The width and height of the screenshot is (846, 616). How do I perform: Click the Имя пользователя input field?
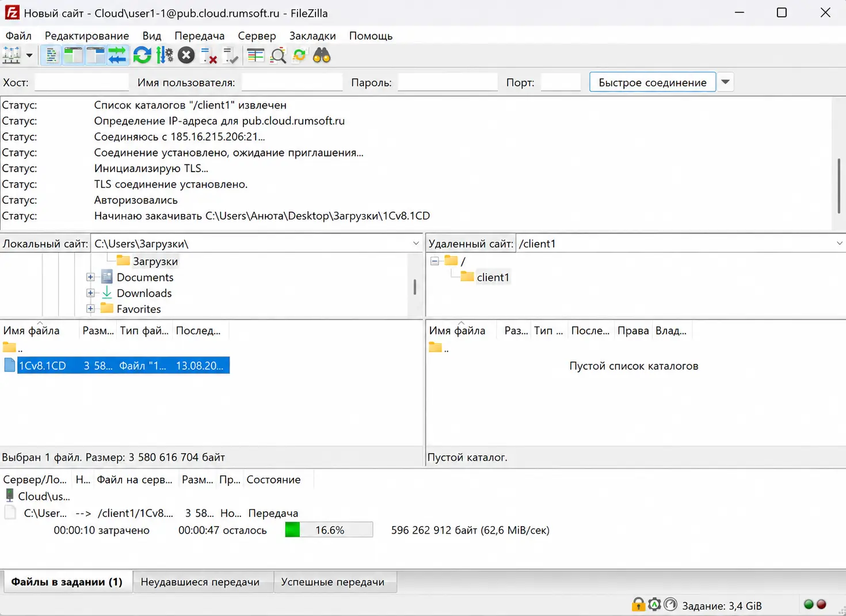coord(292,82)
